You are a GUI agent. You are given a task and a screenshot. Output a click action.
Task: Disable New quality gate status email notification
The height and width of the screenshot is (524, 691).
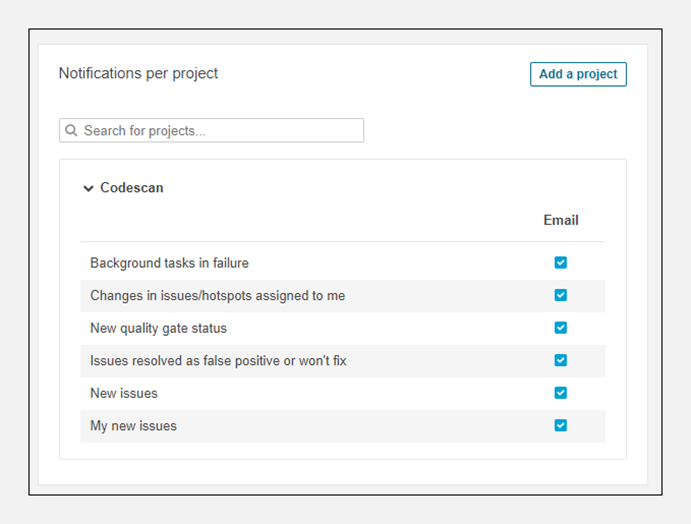coord(560,328)
